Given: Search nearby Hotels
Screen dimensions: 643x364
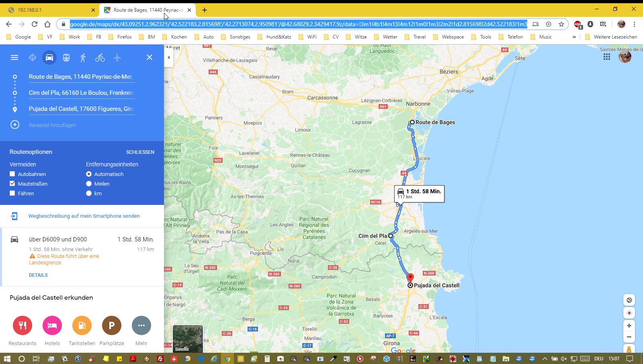Looking at the screenshot, I should (52, 325).
